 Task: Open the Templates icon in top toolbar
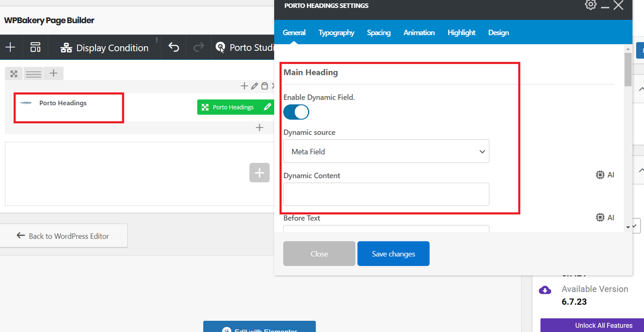coord(35,47)
